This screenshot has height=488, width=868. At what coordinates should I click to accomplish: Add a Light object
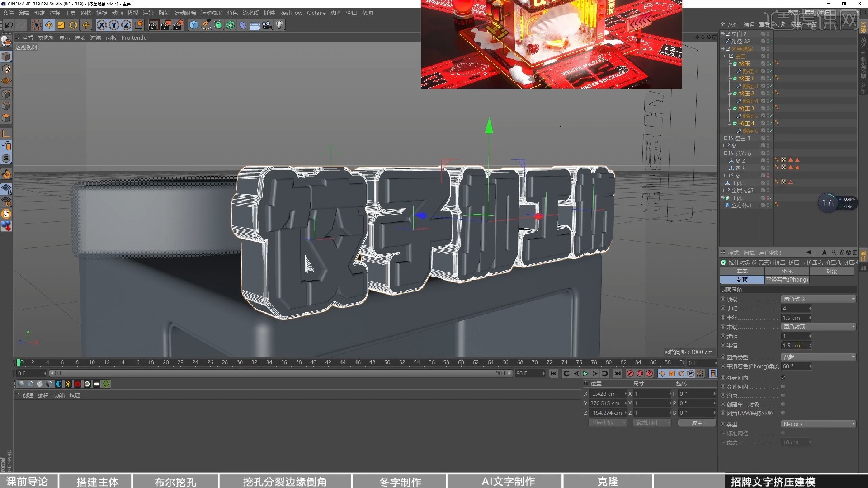[280, 25]
